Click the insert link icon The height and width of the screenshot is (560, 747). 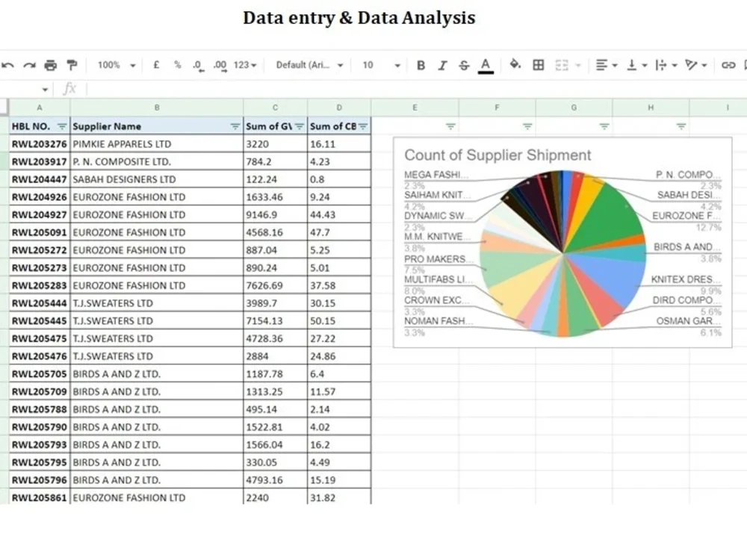(x=728, y=65)
